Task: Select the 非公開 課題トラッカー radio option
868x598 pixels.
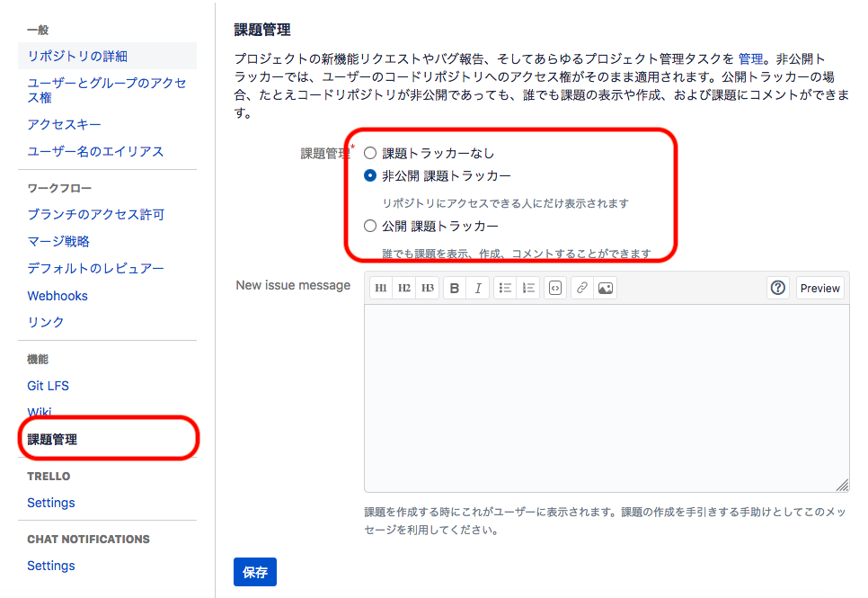Action: 368,177
